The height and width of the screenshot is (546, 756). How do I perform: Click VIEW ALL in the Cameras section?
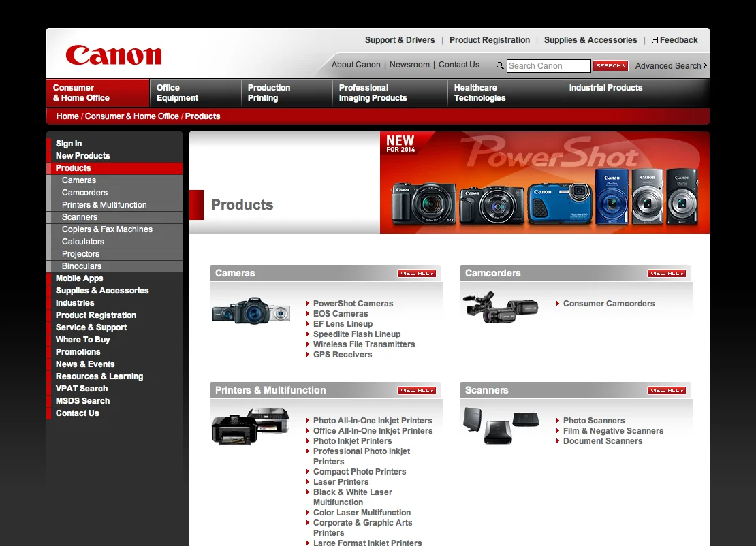(x=417, y=272)
